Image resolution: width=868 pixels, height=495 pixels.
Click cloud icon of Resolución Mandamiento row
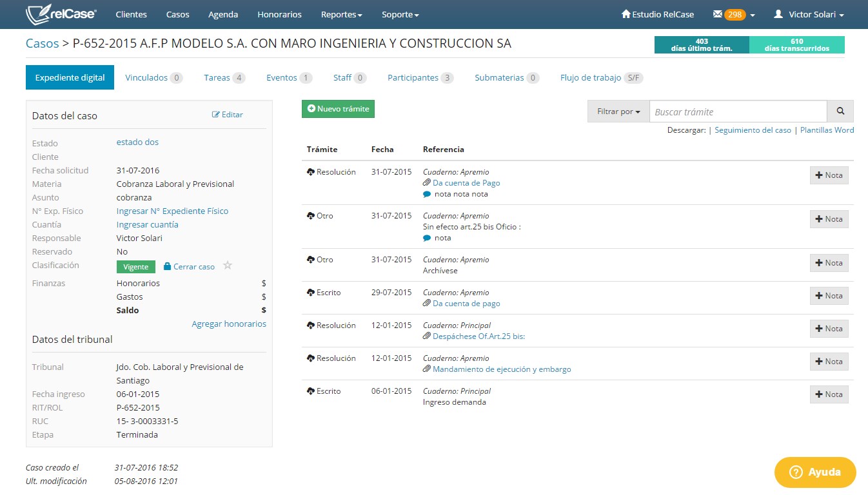click(311, 358)
